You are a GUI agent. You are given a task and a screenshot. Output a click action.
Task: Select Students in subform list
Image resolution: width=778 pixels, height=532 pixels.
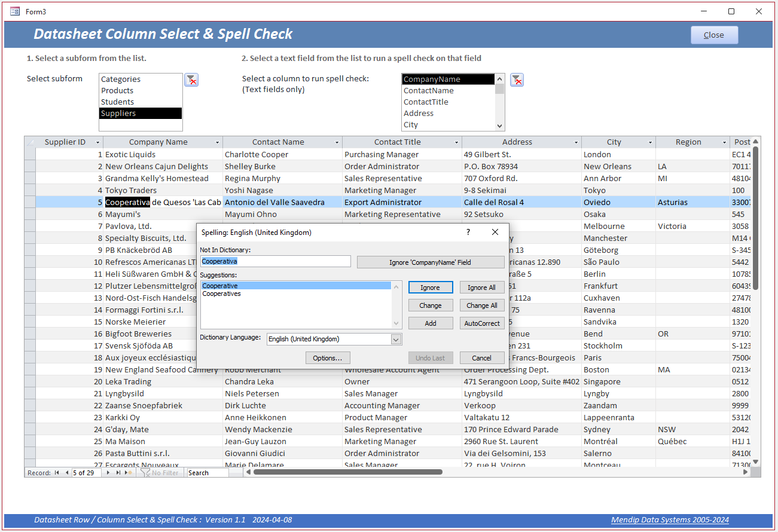141,102
